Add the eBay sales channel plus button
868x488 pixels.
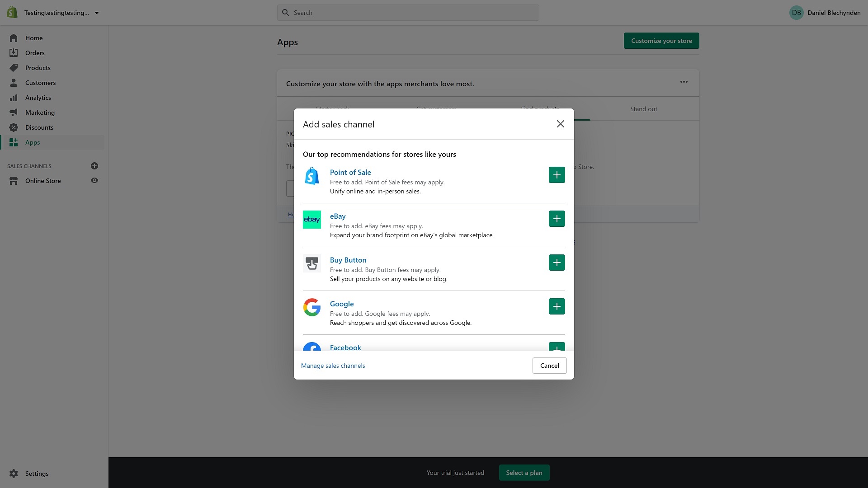click(557, 219)
